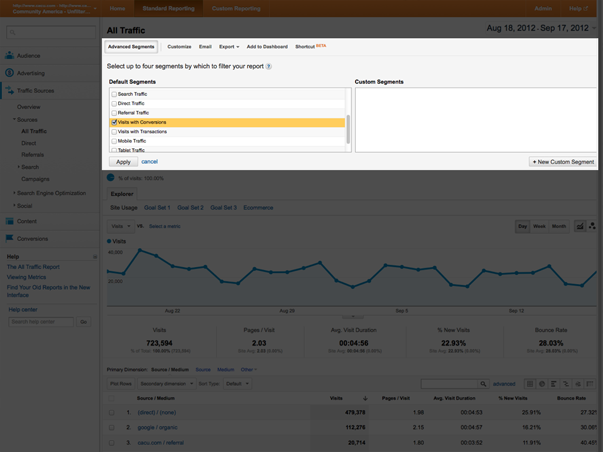
Task: Open the Secondary dimension dropdown
Action: point(167,384)
